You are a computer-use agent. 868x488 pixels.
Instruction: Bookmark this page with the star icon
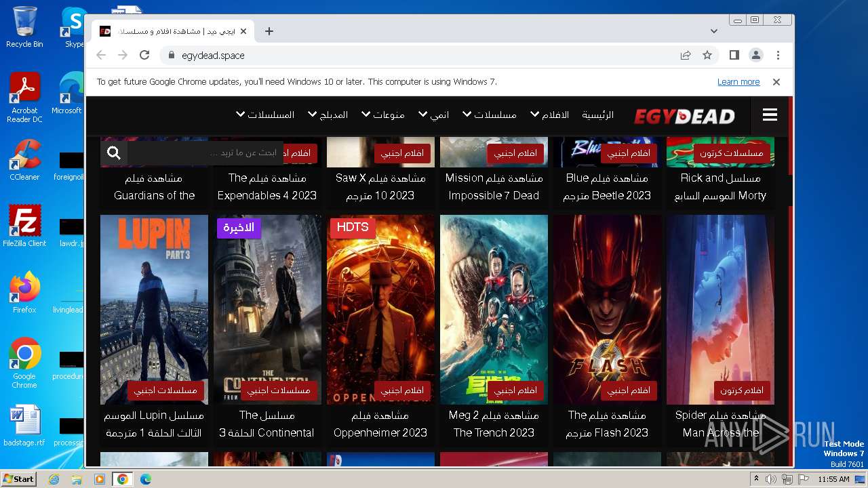(707, 56)
